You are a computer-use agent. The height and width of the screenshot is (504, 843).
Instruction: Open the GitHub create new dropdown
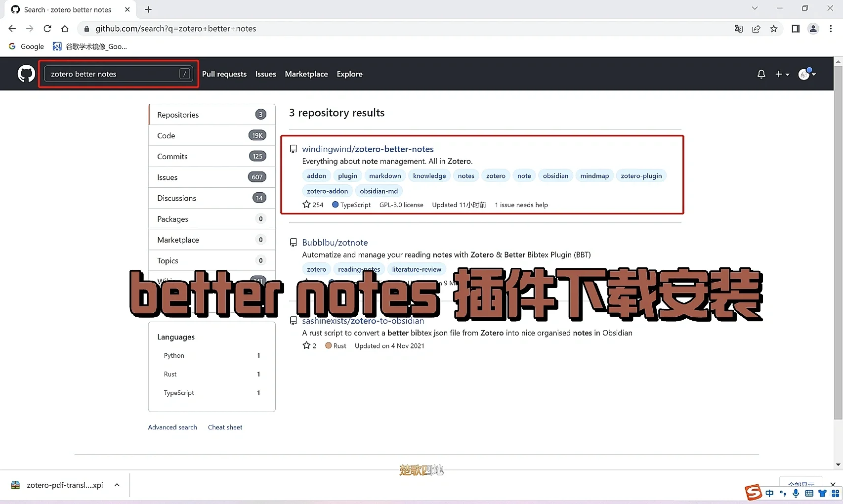pos(782,74)
